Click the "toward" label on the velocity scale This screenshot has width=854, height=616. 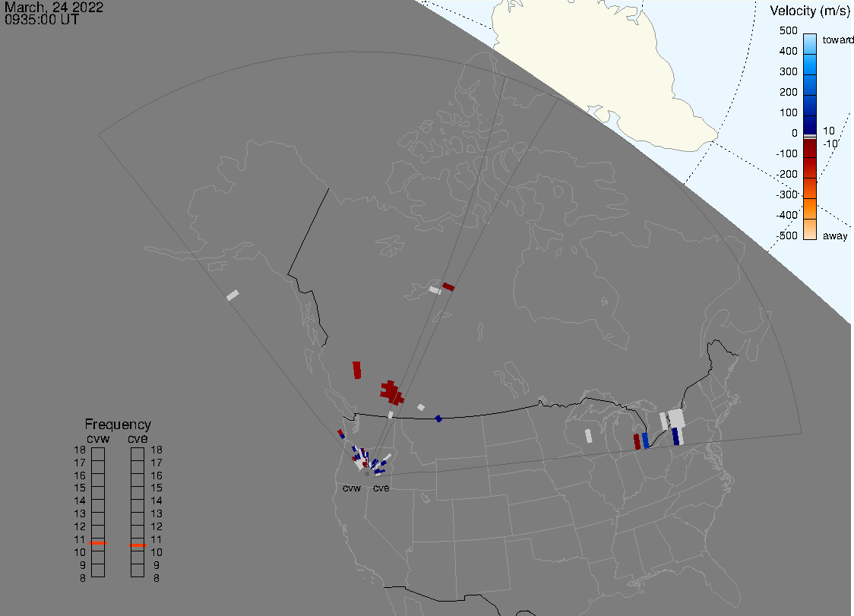point(837,39)
